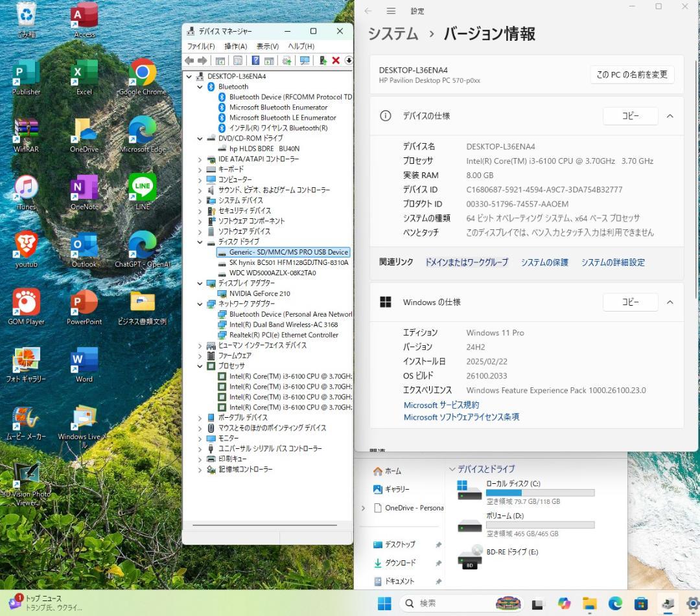Select the uninstall device red X icon
This screenshot has height=616, width=700.
pyautogui.click(x=335, y=60)
